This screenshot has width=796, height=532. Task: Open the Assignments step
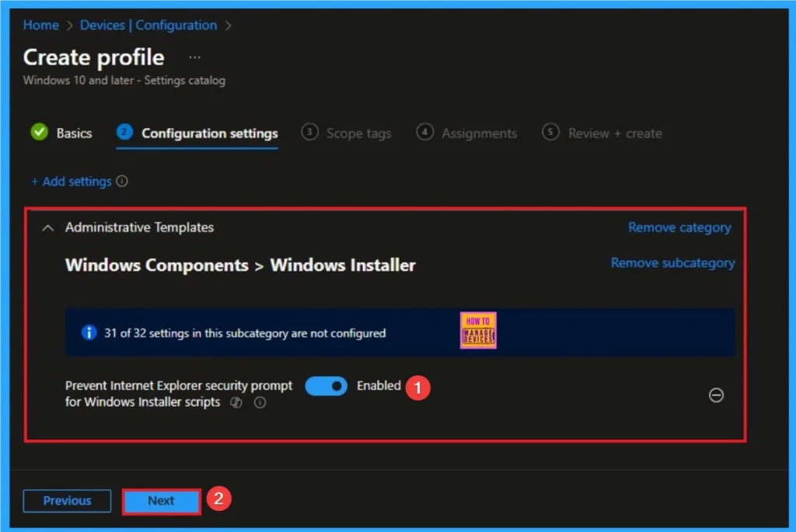[x=478, y=133]
